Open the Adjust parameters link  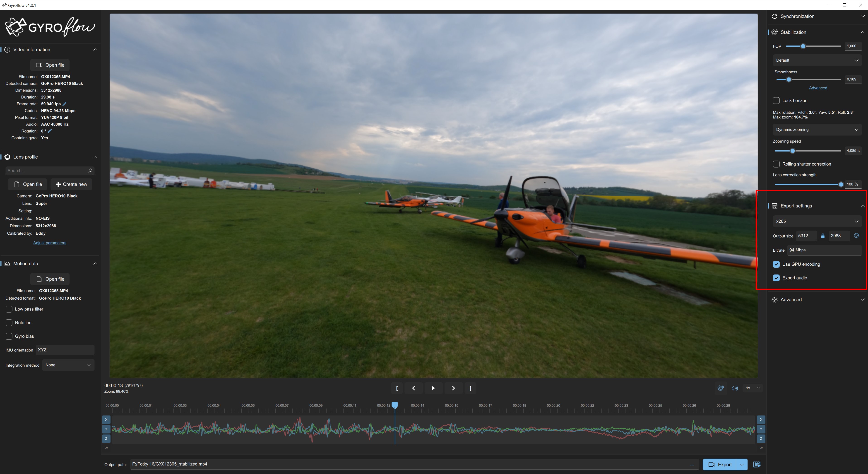point(50,243)
